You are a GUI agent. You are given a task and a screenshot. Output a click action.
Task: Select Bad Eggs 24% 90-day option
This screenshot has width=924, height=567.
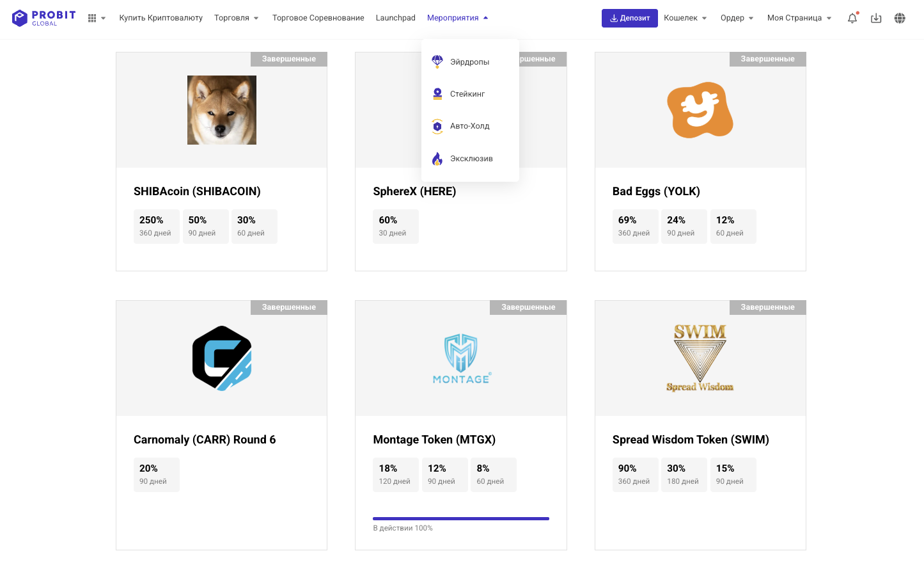682,226
